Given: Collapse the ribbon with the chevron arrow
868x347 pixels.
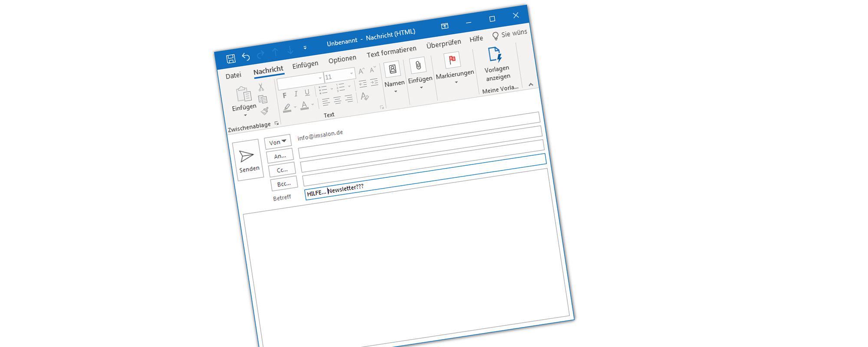Looking at the screenshot, I should click(530, 85).
